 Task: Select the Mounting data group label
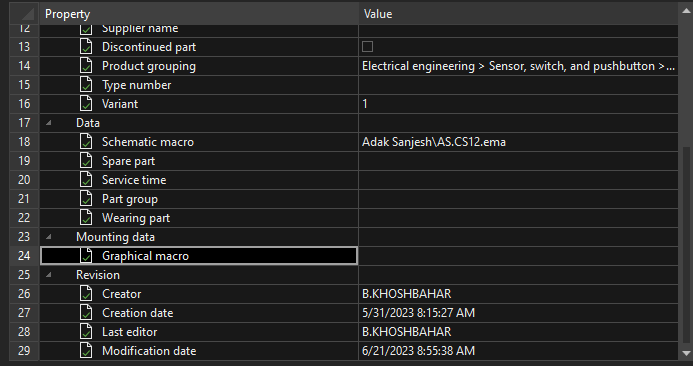(x=115, y=237)
